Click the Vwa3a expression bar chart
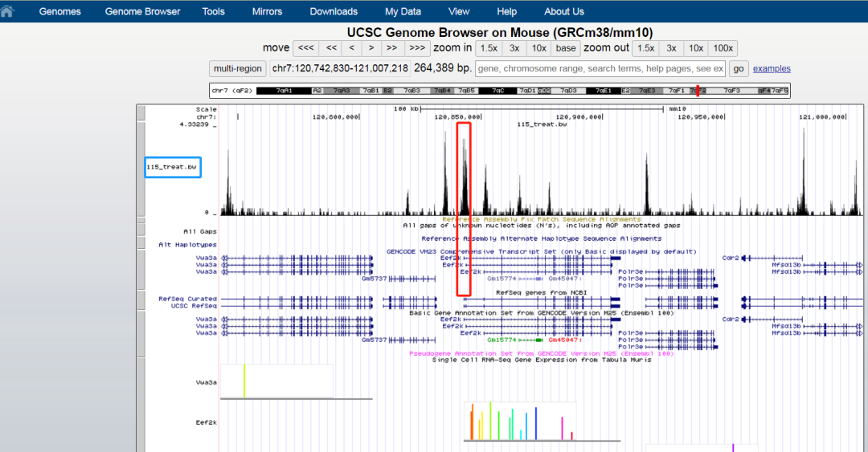The image size is (868, 452). [276, 381]
